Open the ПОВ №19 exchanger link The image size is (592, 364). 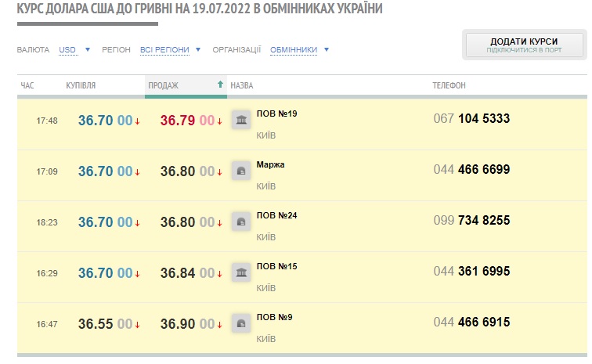(x=276, y=114)
